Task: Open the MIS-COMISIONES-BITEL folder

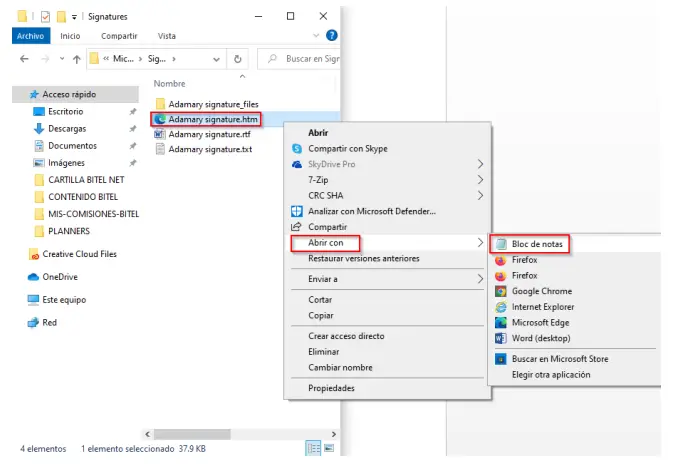Action: point(93,214)
